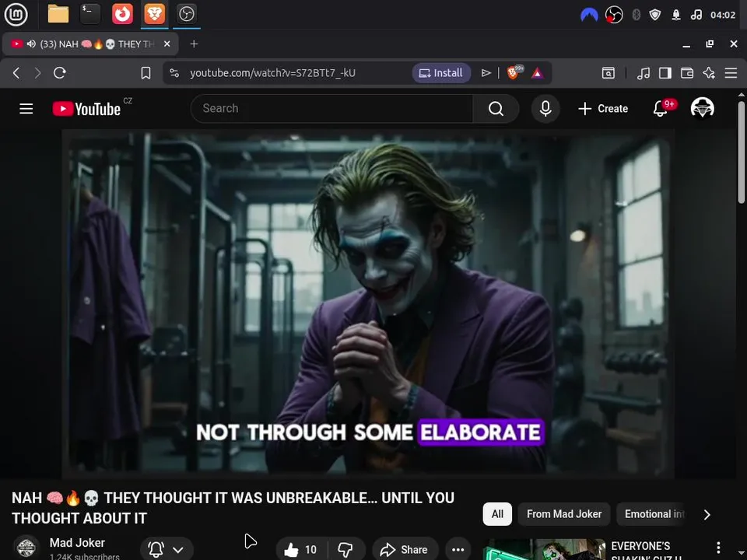Image resolution: width=747 pixels, height=560 pixels.
Task: Click the OBS tray icon in the system tray
Action: click(x=614, y=15)
